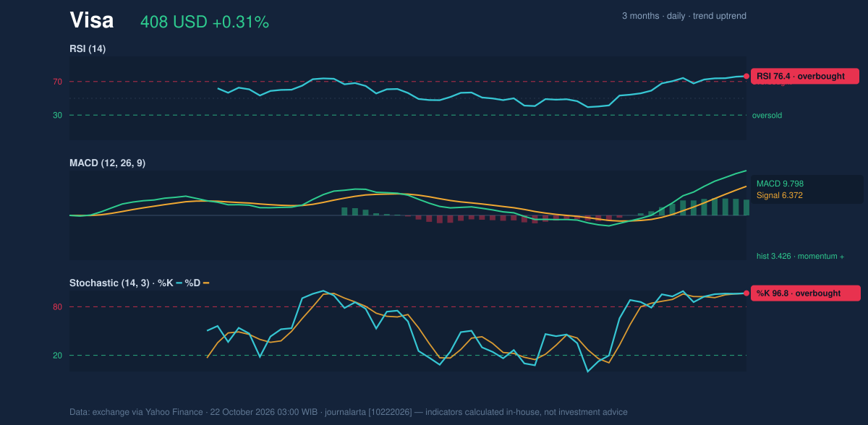Click the '3 months · daily · trend uptrend' label
This screenshot has width=868, height=425.
point(684,16)
